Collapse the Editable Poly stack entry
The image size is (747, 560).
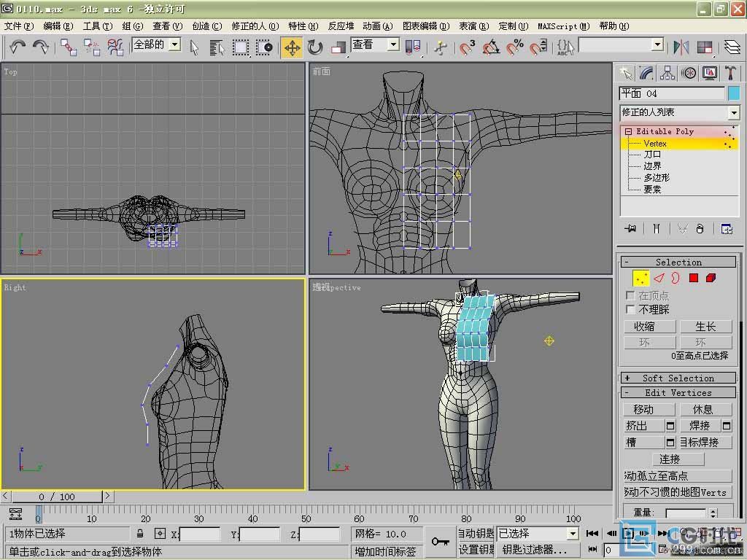tap(628, 131)
